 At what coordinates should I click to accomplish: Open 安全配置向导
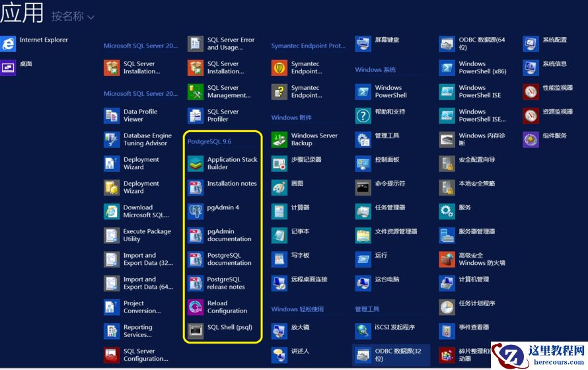coord(467,164)
